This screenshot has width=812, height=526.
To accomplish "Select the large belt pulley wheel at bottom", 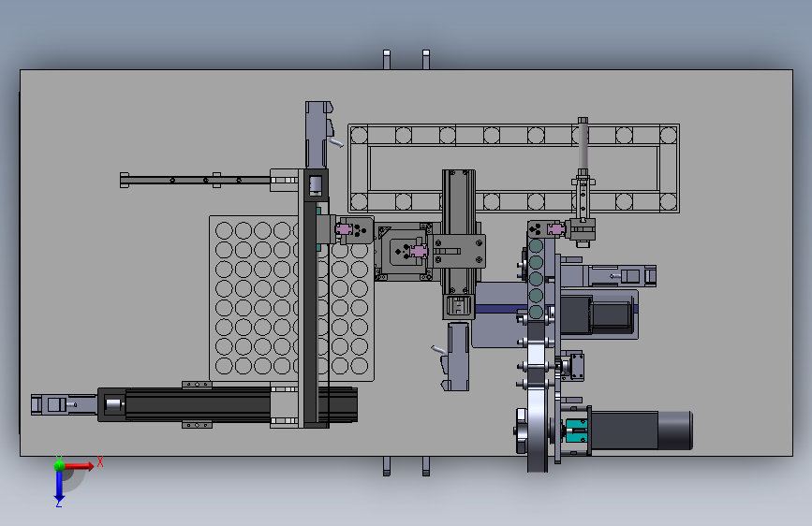I will click(x=537, y=431).
